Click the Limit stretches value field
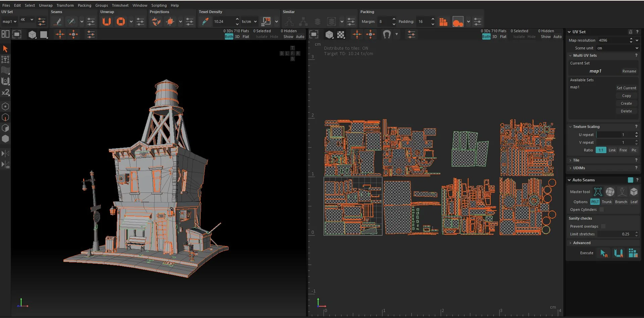This screenshot has width=644, height=318. pyautogui.click(x=617, y=234)
